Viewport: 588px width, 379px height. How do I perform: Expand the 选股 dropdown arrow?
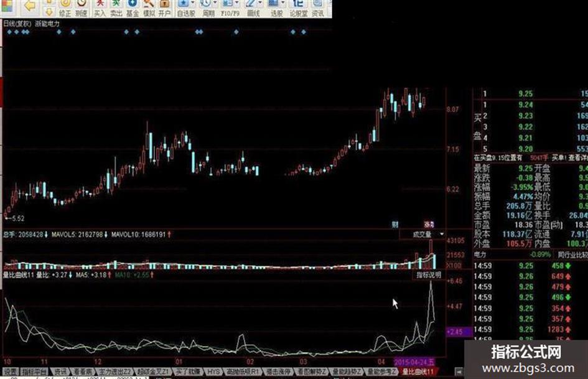[x=282, y=3]
